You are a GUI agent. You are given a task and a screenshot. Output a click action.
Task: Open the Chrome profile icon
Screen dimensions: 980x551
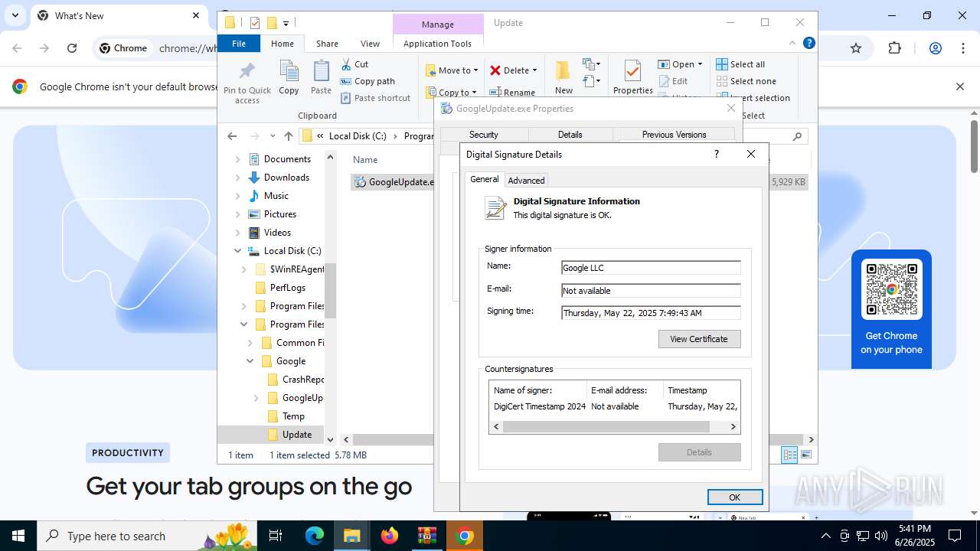935,48
